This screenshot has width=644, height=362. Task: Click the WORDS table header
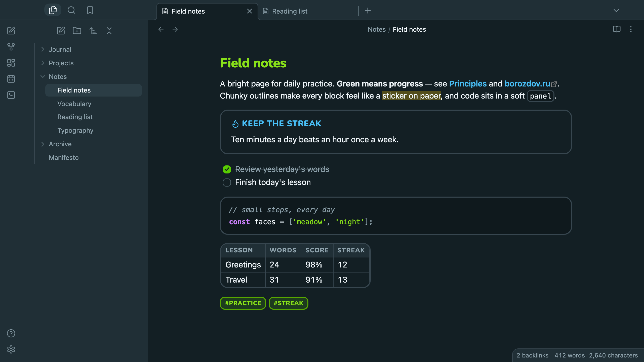click(283, 250)
